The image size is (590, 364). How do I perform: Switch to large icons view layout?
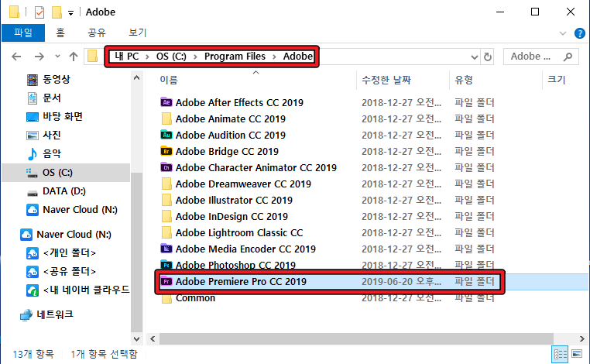click(577, 354)
